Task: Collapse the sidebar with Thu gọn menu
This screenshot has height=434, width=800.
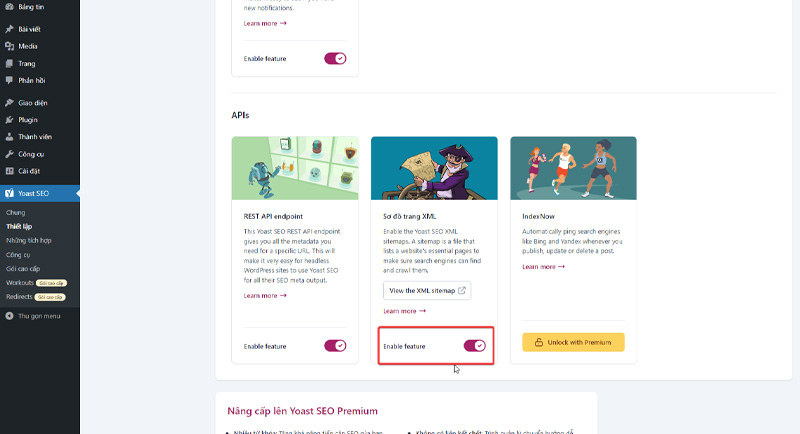Action: [33, 316]
